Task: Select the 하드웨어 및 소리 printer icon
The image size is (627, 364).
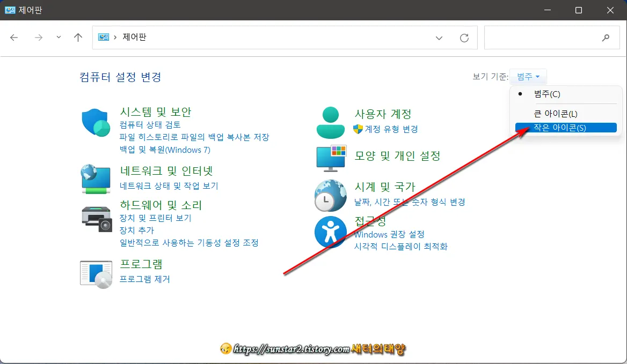Action: (x=96, y=218)
